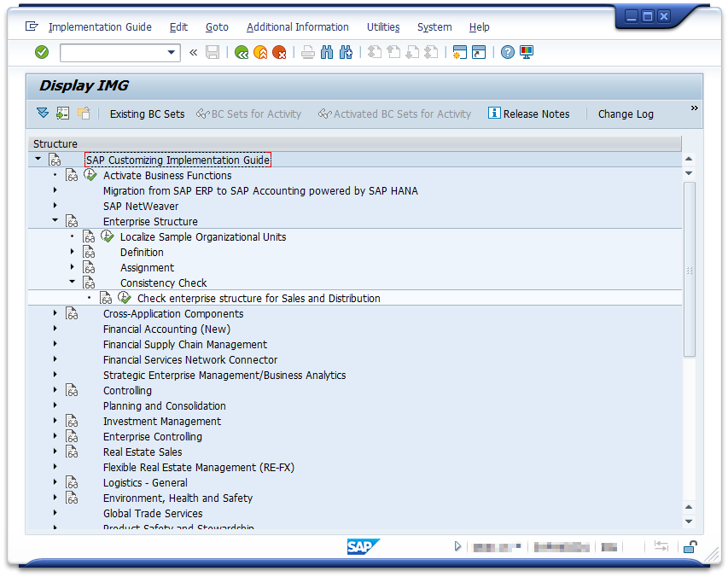Click the documentation icon beside Activate Business Functions
Viewport: 728px width, 577px height.
(x=72, y=176)
